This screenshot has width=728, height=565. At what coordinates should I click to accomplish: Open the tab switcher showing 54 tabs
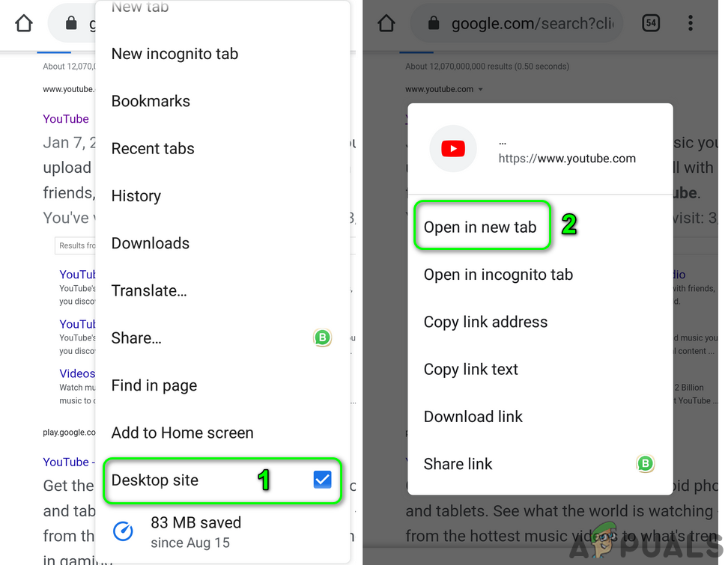coord(651,22)
